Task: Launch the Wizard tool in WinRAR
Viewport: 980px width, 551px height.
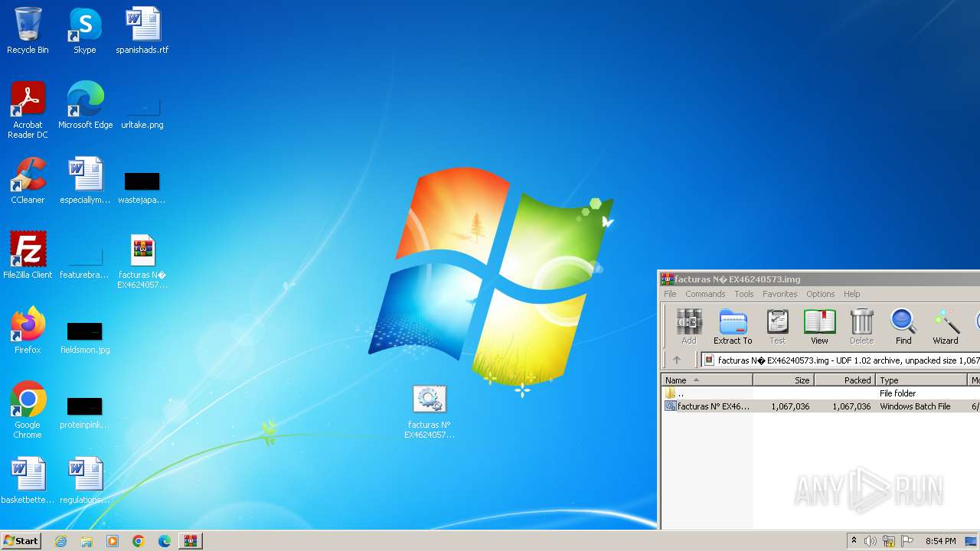Action: tap(946, 326)
